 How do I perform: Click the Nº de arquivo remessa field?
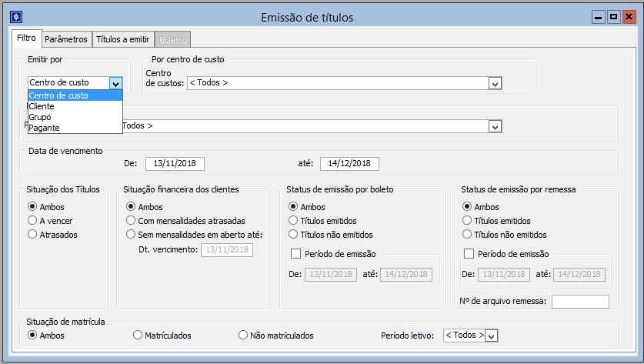tap(579, 301)
